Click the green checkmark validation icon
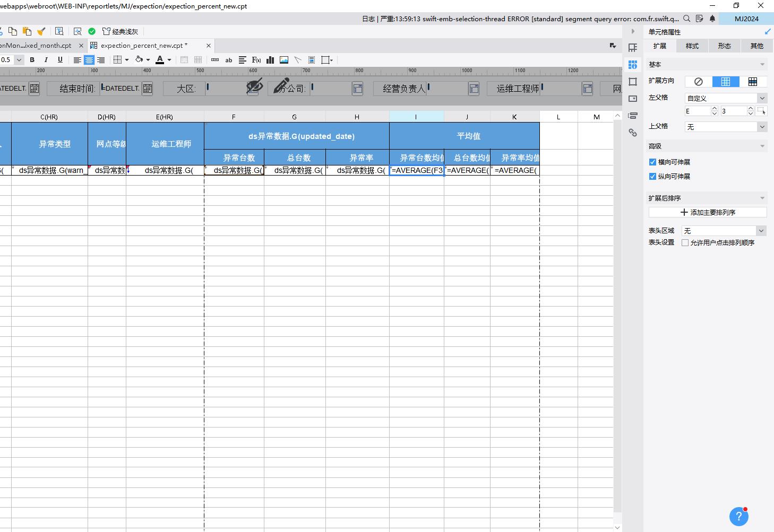The image size is (774, 532). click(92, 31)
